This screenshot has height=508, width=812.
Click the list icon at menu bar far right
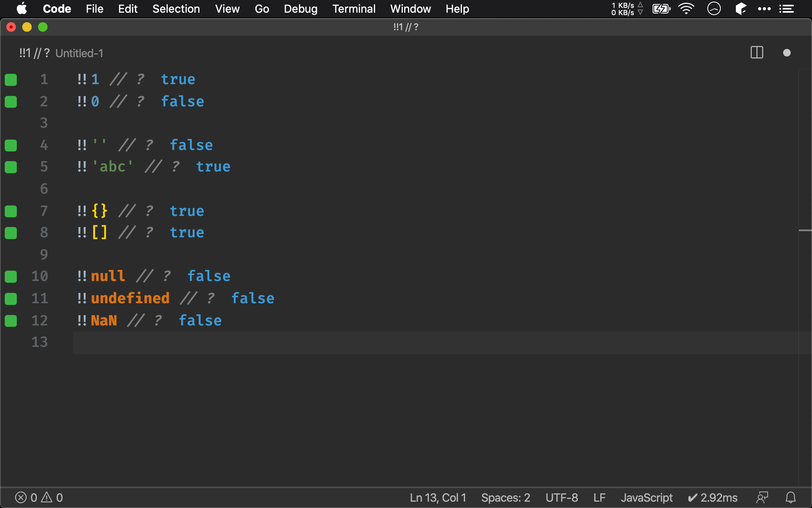[x=787, y=8]
